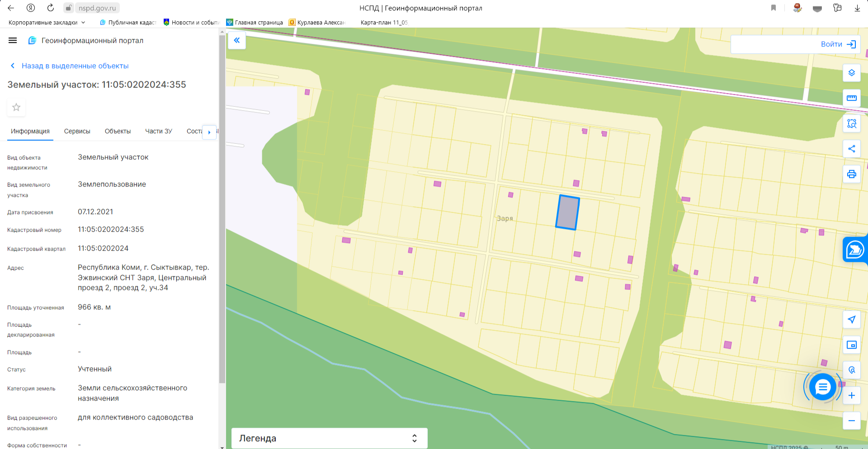The width and height of the screenshot is (868, 449).
Task: Click the share map icon
Action: point(851,149)
